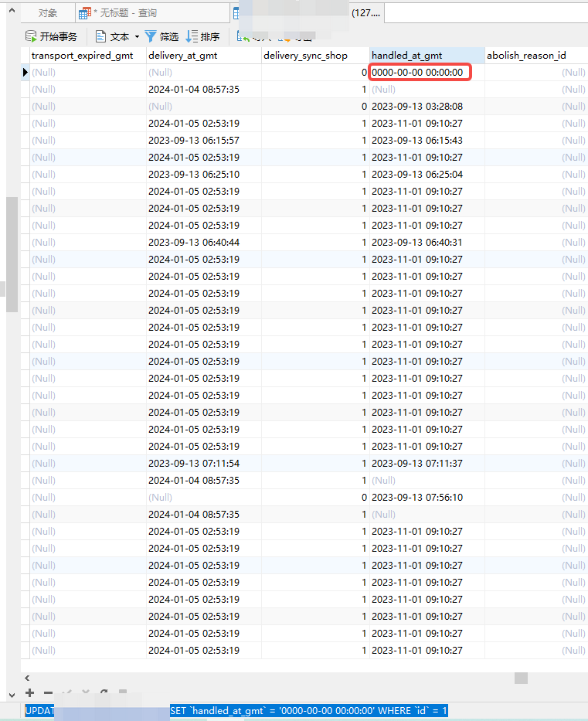Collapse the side panel with the up chevron

[12, 9]
